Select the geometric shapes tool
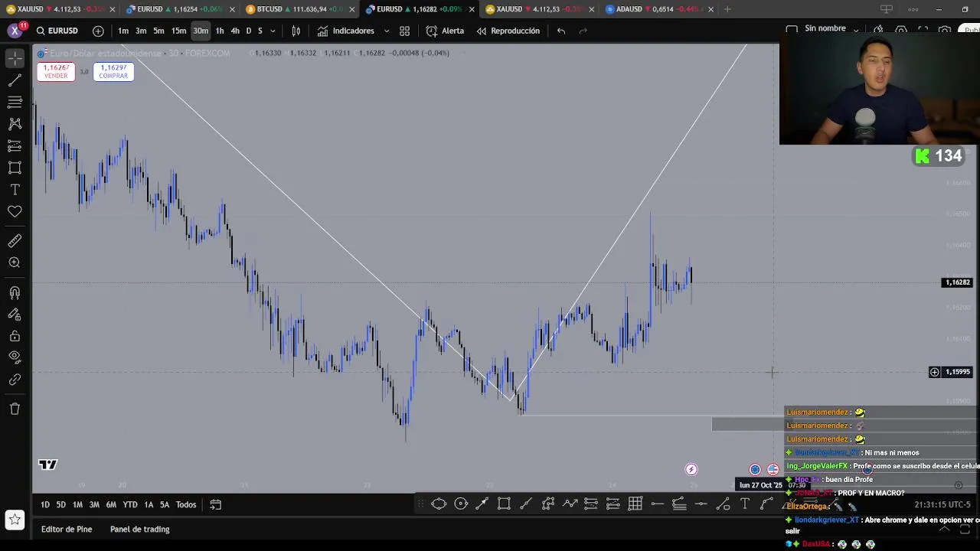 (x=15, y=168)
